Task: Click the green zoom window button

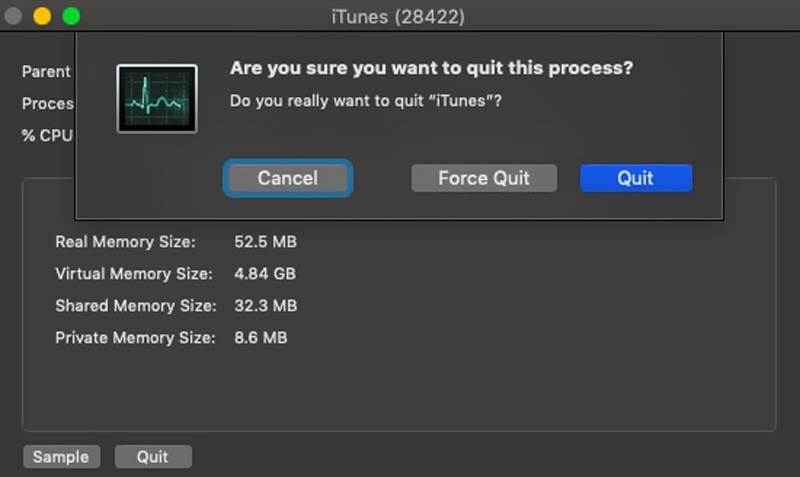Action: 71,16
